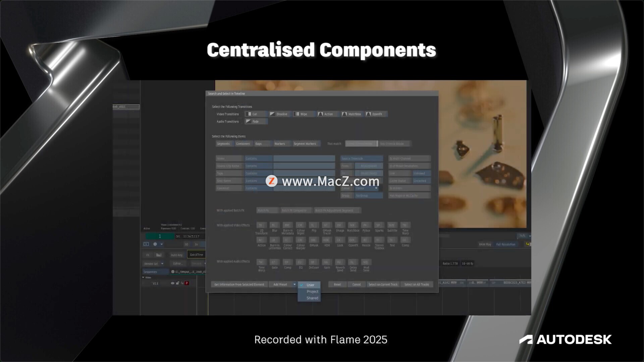This screenshot has height=362, width=644.
Task: Toggle the Cut video transition button
Action: tap(256, 114)
